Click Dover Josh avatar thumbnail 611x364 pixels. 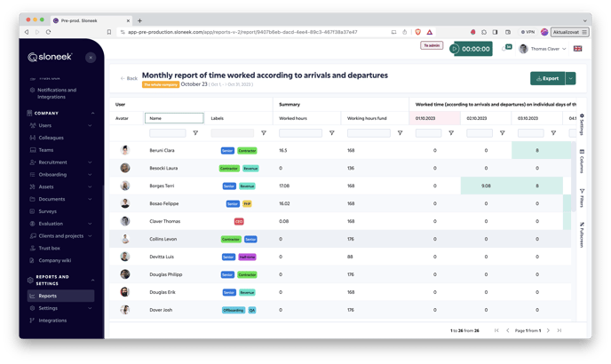click(x=125, y=310)
